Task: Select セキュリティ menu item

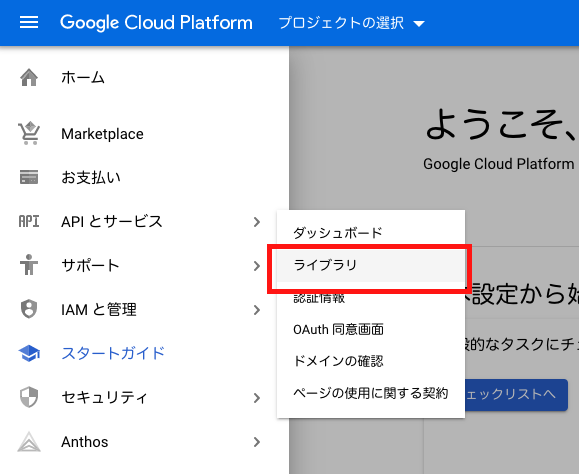Action: pyautogui.click(x=105, y=398)
